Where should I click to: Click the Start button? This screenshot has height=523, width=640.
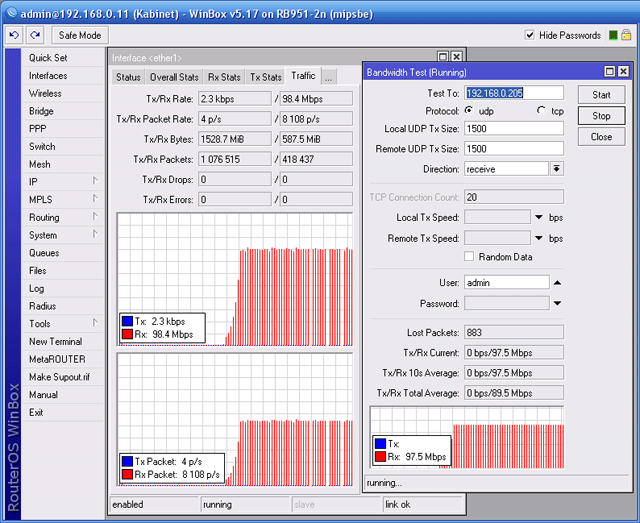pos(601,95)
